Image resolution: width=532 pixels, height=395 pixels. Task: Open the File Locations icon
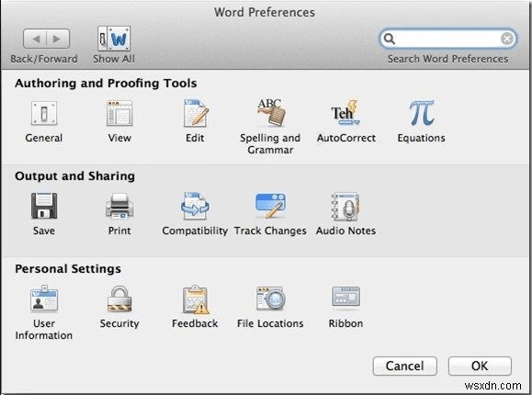[x=270, y=299]
